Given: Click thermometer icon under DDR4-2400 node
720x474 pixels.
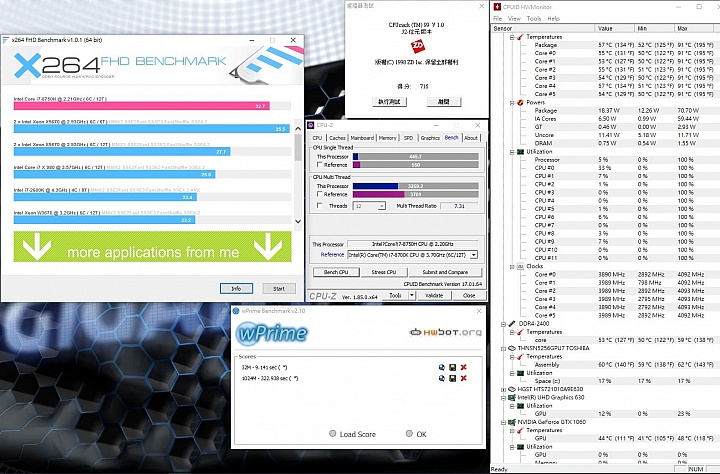Looking at the screenshot, I should (521, 332).
